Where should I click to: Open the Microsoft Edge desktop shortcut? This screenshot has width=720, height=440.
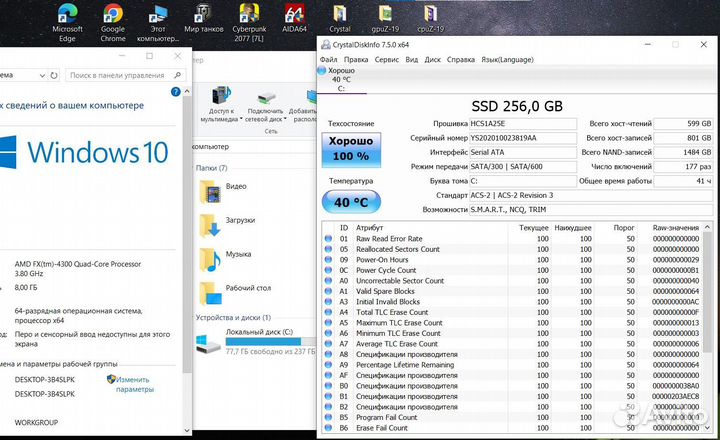click(x=67, y=23)
